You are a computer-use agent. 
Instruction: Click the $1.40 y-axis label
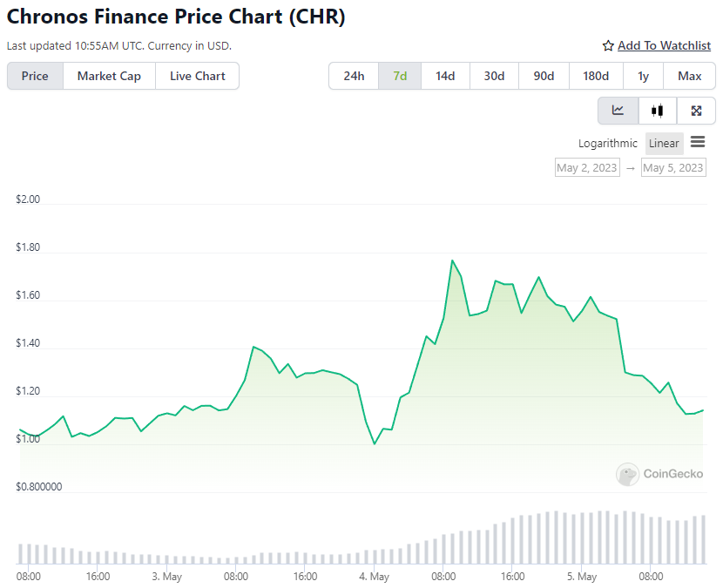(x=28, y=343)
